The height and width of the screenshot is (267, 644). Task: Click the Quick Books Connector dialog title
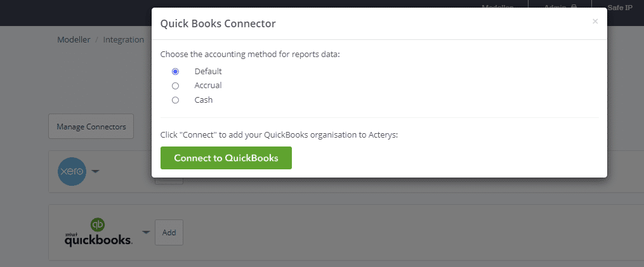click(x=218, y=24)
